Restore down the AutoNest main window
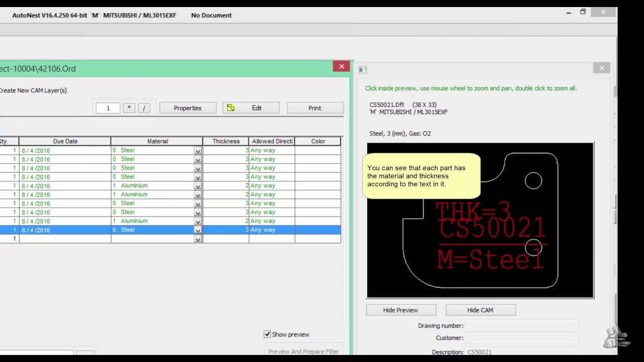Screen dimensions: 644x362 pos(583,12)
